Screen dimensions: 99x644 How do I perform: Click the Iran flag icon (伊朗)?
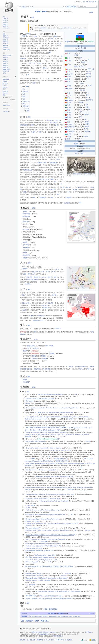66,93
